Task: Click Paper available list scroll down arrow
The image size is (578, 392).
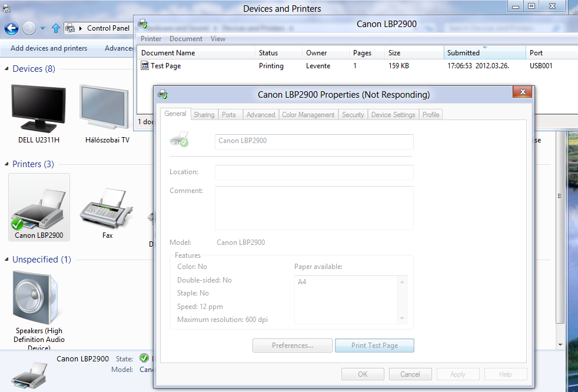Action: [402, 318]
